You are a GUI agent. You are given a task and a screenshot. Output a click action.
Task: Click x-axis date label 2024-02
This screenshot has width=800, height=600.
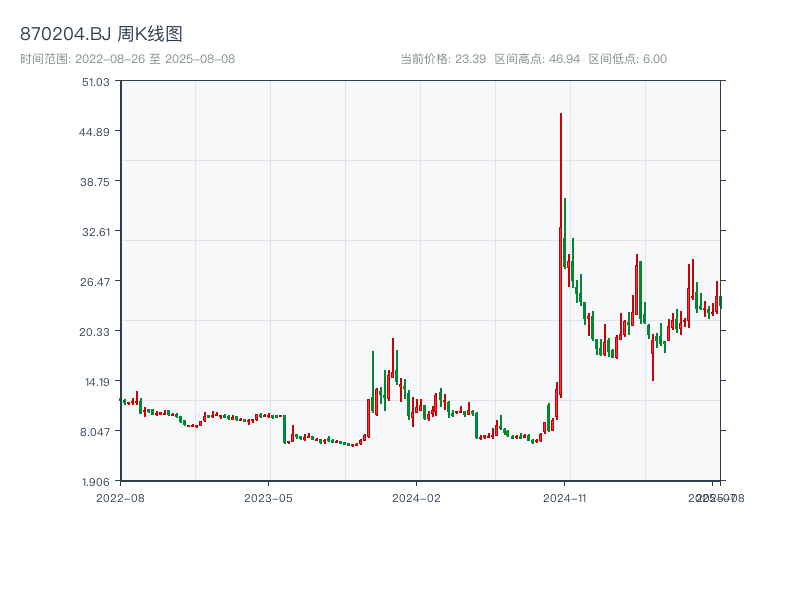tap(416, 498)
